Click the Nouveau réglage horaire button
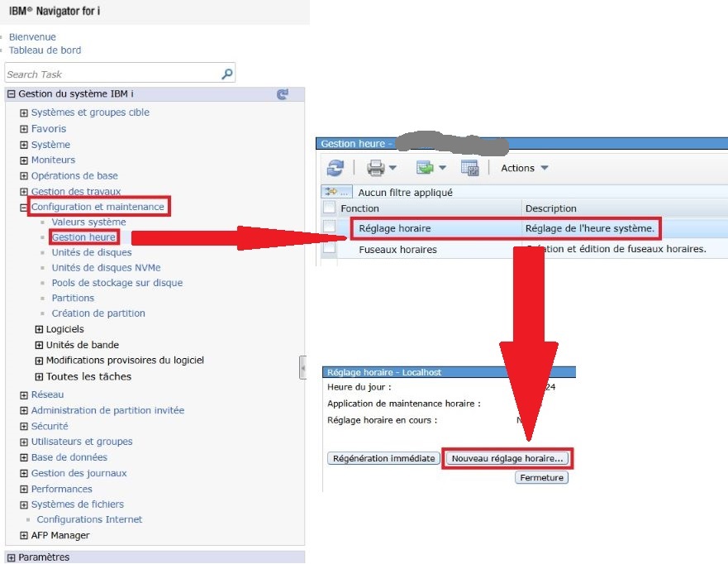This screenshot has height=564, width=728. [x=507, y=458]
